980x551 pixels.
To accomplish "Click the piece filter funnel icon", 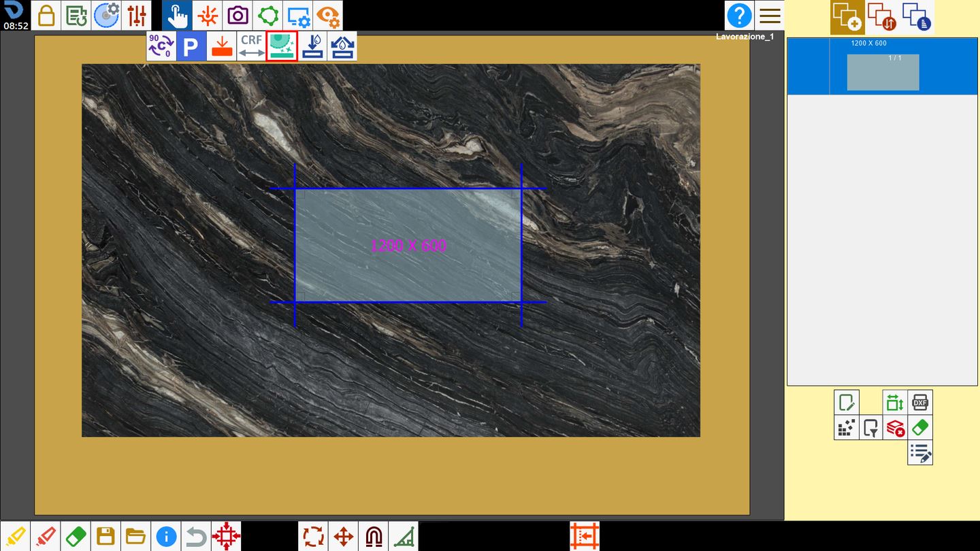I will (871, 427).
